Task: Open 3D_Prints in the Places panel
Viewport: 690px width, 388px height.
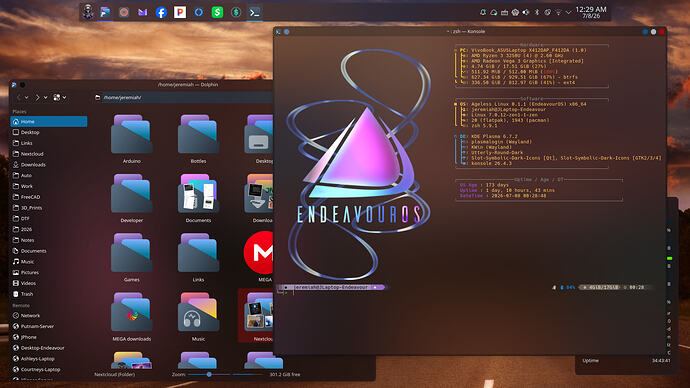Action: point(48,208)
